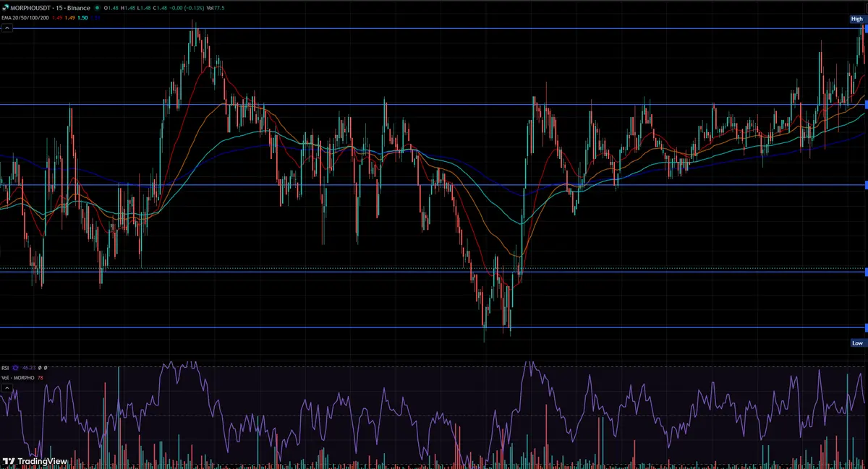868x469 pixels.
Task: Select the EMA 20/50/100/200 indicator label
Action: pyautogui.click(x=25, y=18)
